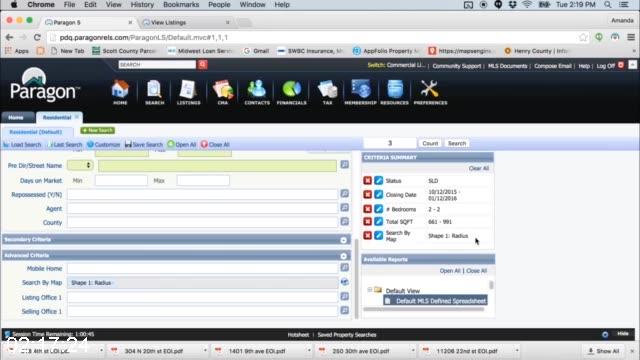Switch to the Home tab in Paragon
This screenshot has width=640, height=360.
(17, 118)
